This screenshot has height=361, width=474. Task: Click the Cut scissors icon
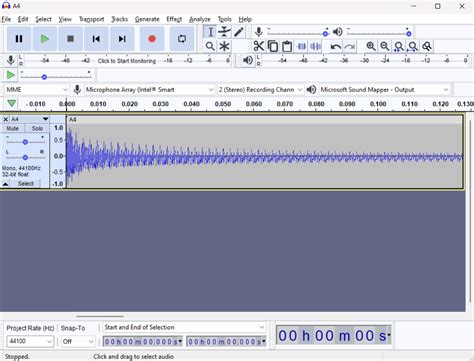[x=258, y=46]
